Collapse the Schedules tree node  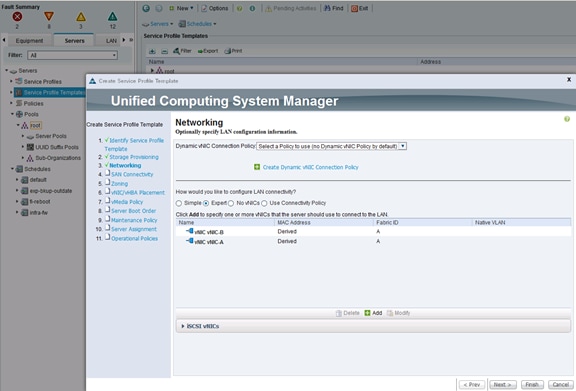point(12,169)
